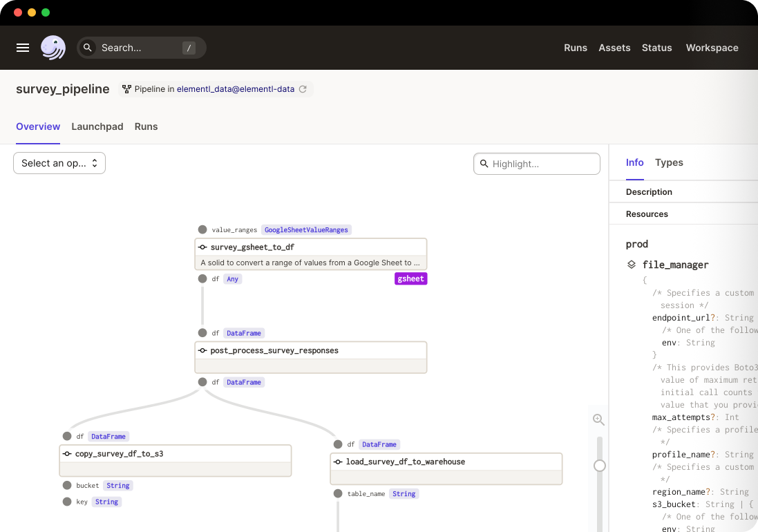
Task: Click the gsheet tag on survey_gsheet_to_df
Action: click(x=410, y=278)
